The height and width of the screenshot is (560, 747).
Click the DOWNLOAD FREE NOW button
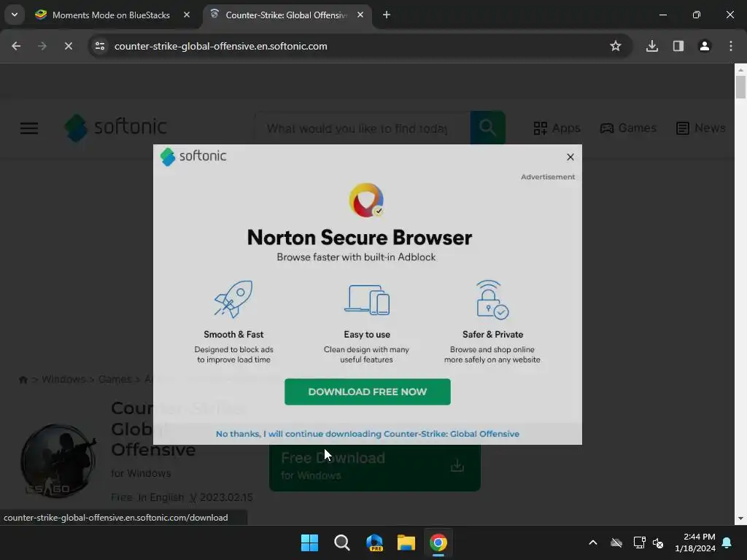click(368, 392)
